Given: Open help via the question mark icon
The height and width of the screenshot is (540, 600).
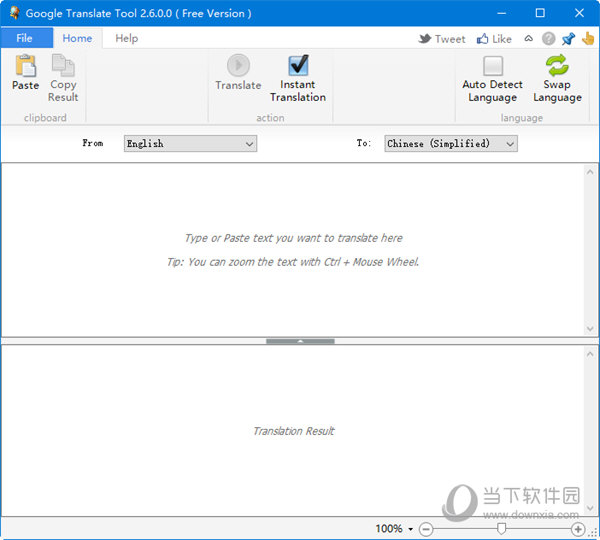Looking at the screenshot, I should point(548,38).
